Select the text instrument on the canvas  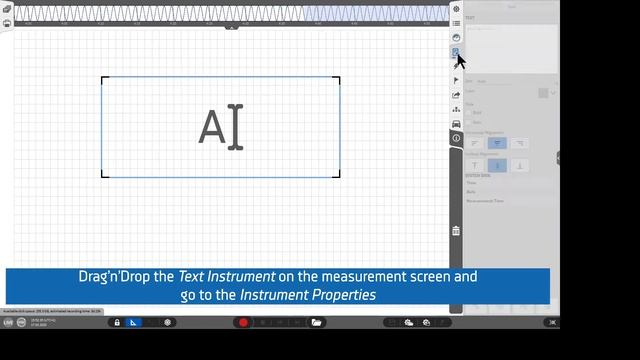point(220,127)
